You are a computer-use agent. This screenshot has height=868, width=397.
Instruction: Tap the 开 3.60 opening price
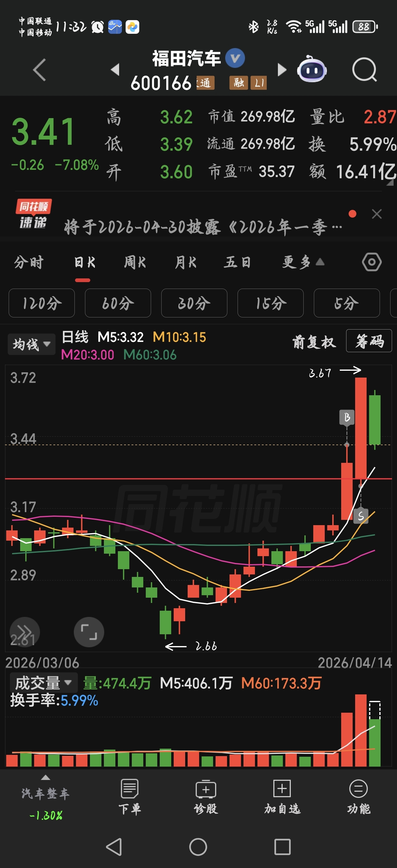(149, 171)
